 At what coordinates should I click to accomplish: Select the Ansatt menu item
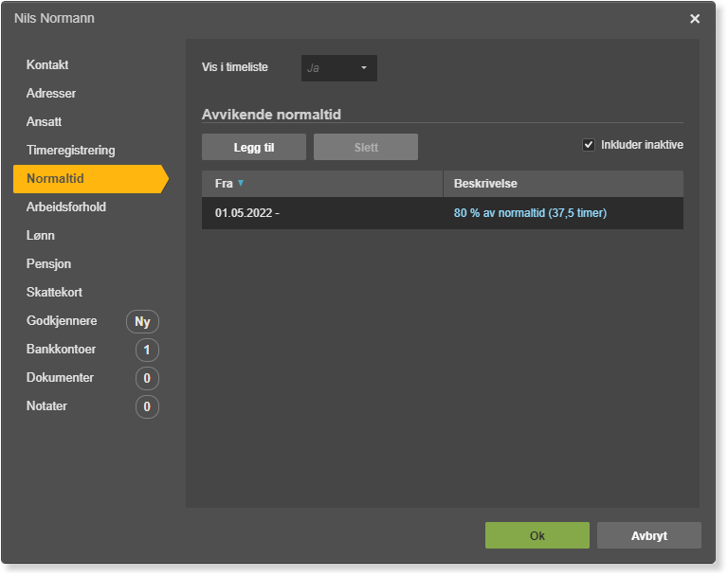(x=45, y=121)
